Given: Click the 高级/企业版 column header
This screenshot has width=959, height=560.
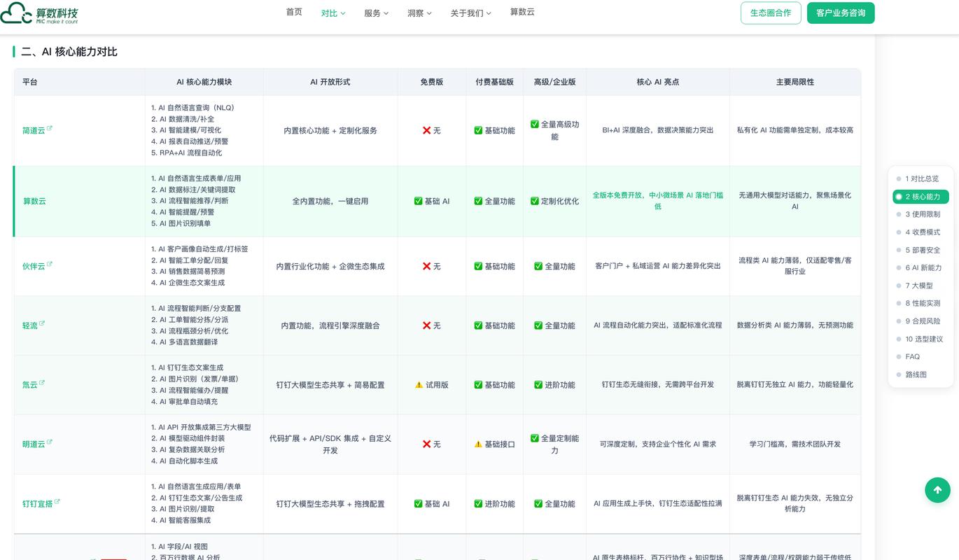Looking at the screenshot, I should (554, 82).
